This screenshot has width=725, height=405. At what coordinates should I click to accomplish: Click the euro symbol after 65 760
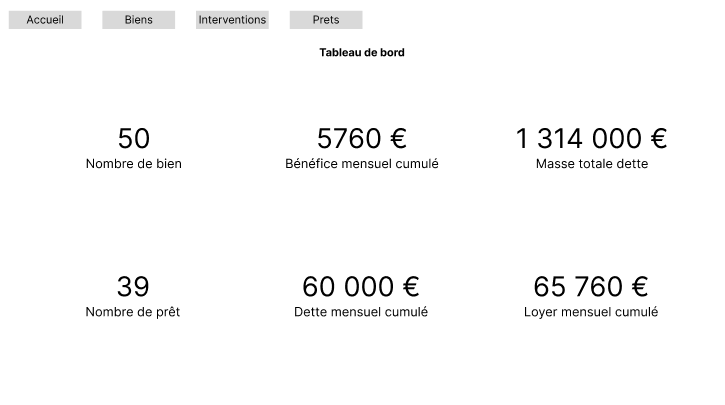point(639,287)
